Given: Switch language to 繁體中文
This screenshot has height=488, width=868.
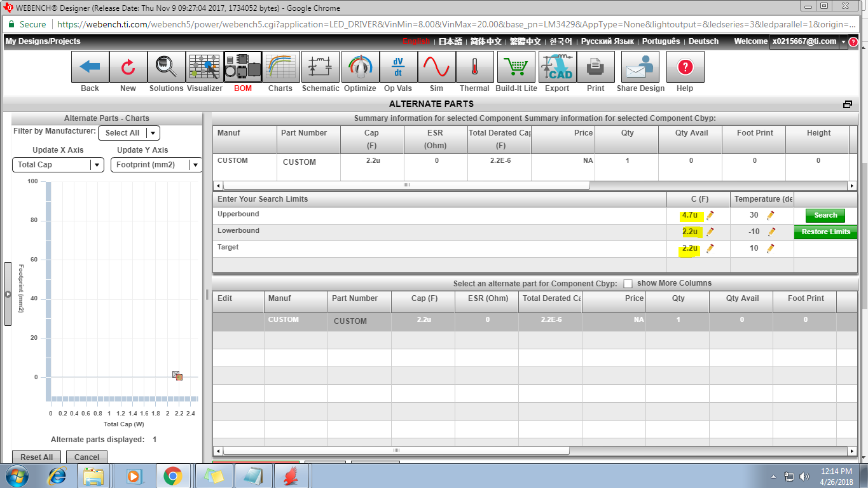Looking at the screenshot, I should coord(525,41).
